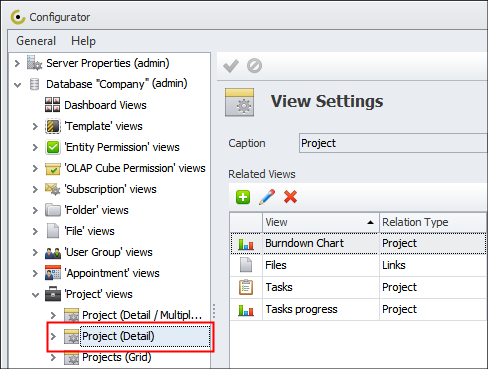Click the red X Delete related view icon

(x=290, y=196)
